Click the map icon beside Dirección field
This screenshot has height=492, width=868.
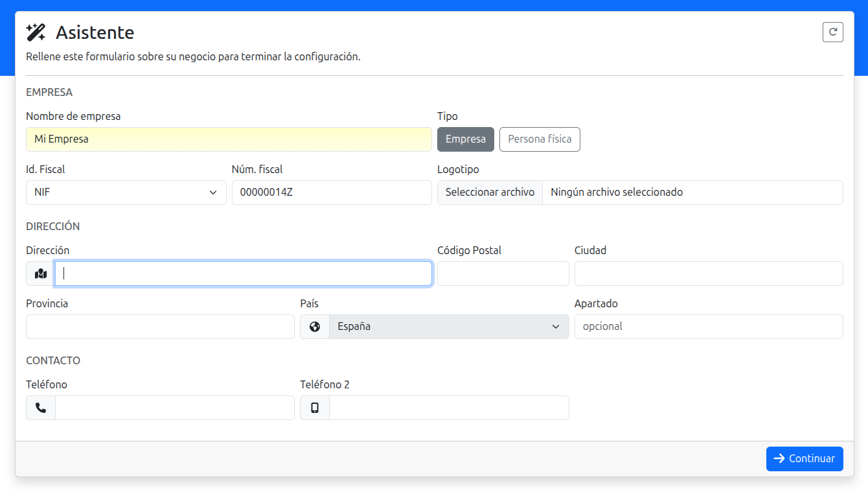[x=41, y=274]
